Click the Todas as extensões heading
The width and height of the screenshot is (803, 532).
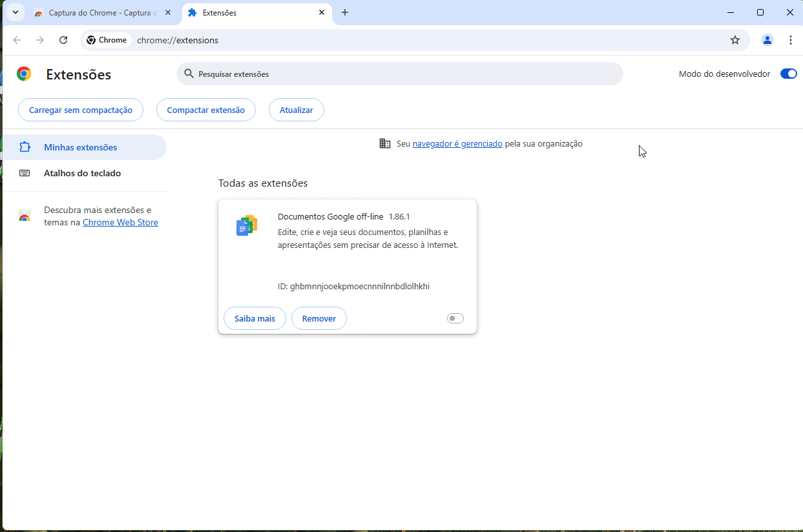coord(263,183)
